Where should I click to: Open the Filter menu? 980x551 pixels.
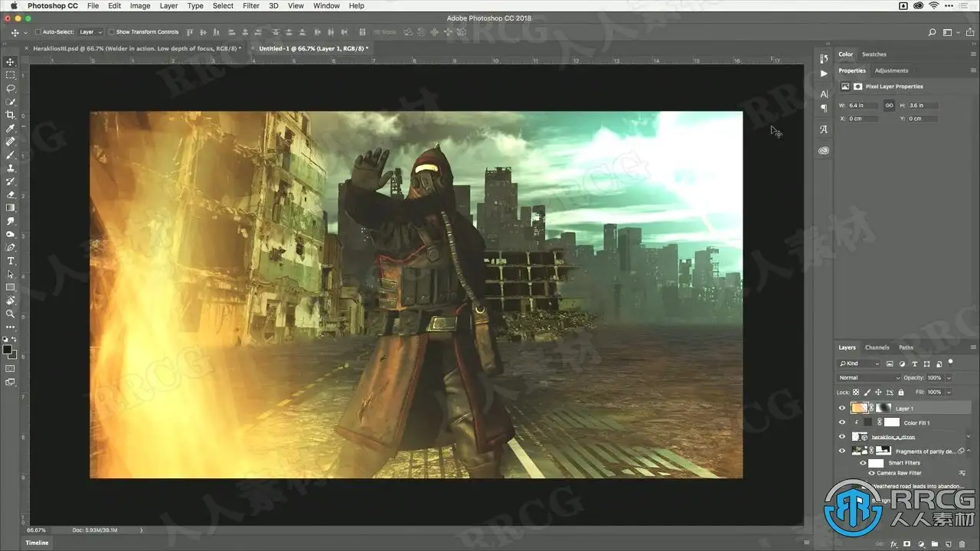pyautogui.click(x=251, y=5)
